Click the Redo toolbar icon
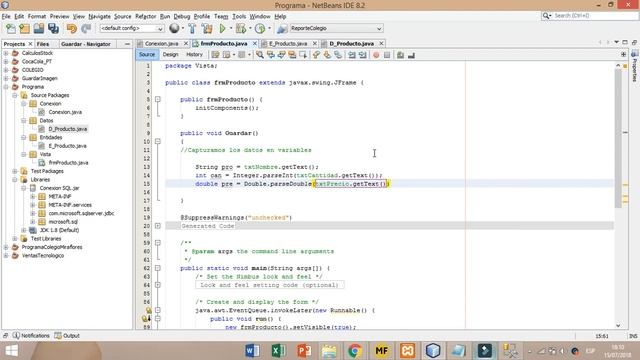The image size is (640, 360). 86,29
